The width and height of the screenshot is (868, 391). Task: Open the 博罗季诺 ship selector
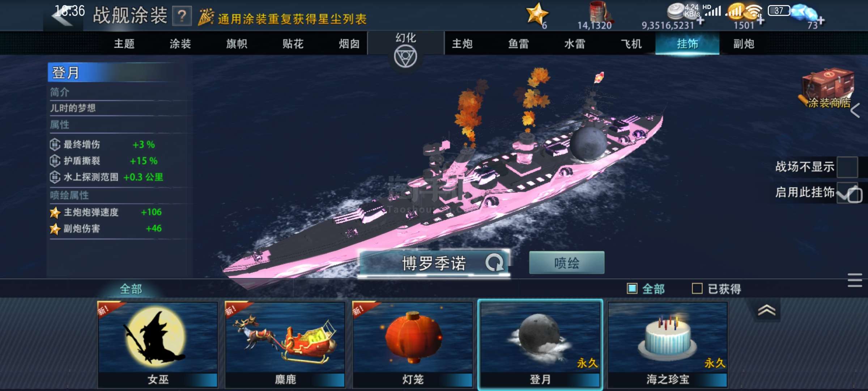point(434,263)
